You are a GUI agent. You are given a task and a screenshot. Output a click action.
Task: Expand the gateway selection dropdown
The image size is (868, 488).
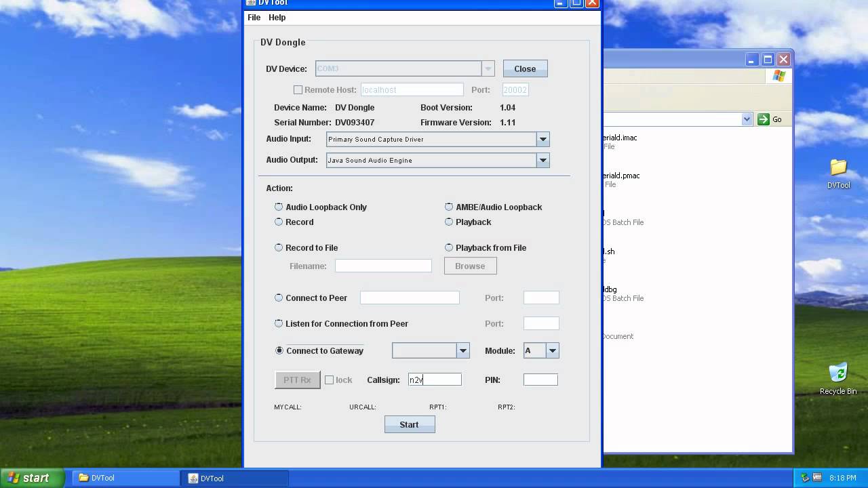(x=463, y=350)
